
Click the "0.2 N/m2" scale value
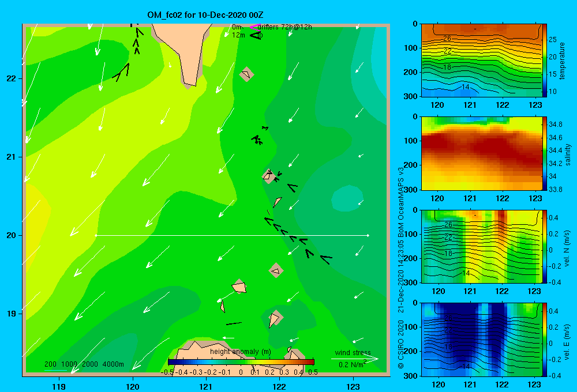point(352,364)
